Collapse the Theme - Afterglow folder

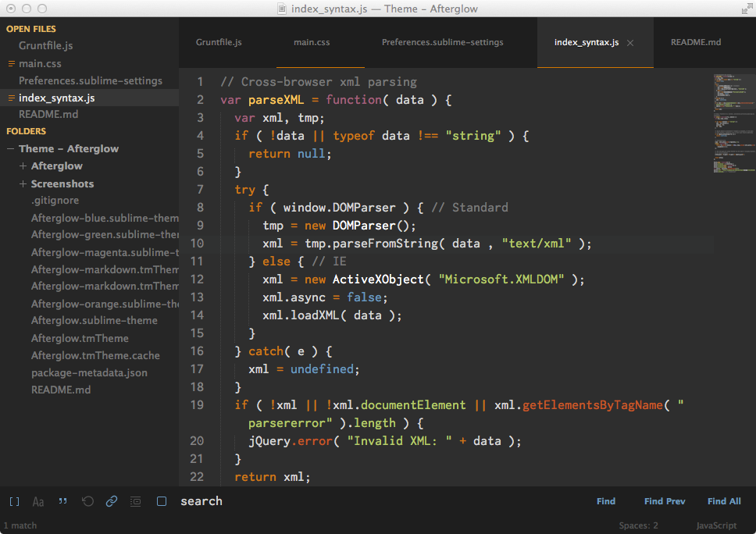(x=11, y=149)
